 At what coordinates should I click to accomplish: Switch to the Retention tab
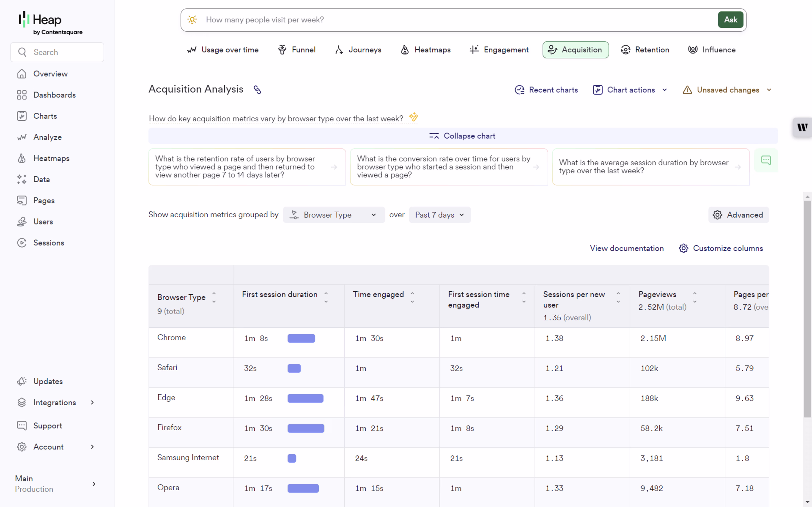point(645,50)
